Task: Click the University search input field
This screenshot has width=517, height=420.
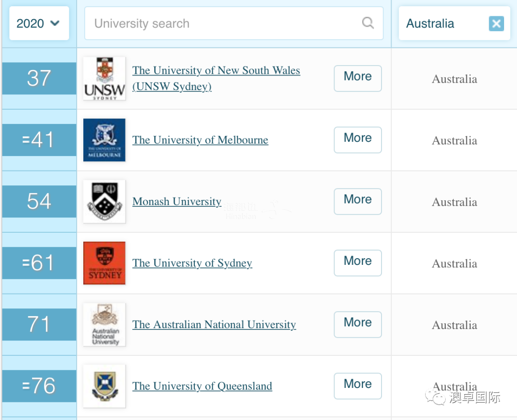Action: coord(234,23)
